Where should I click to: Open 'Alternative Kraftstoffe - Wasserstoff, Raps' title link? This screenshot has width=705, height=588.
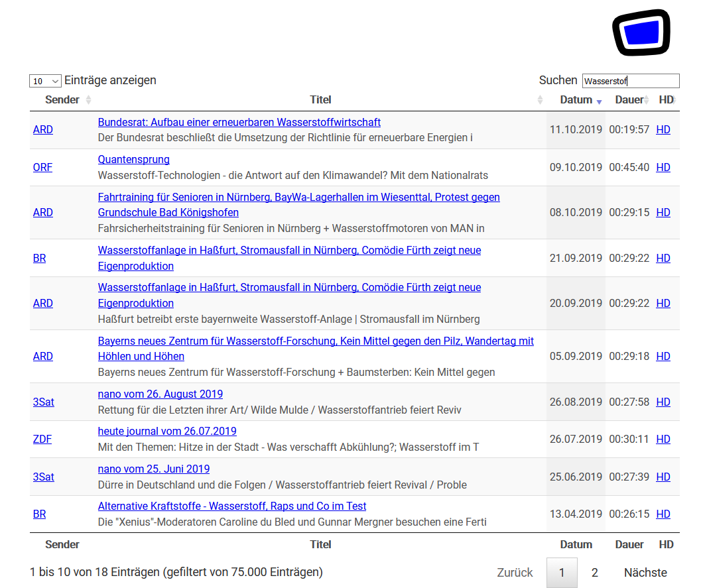point(232,506)
